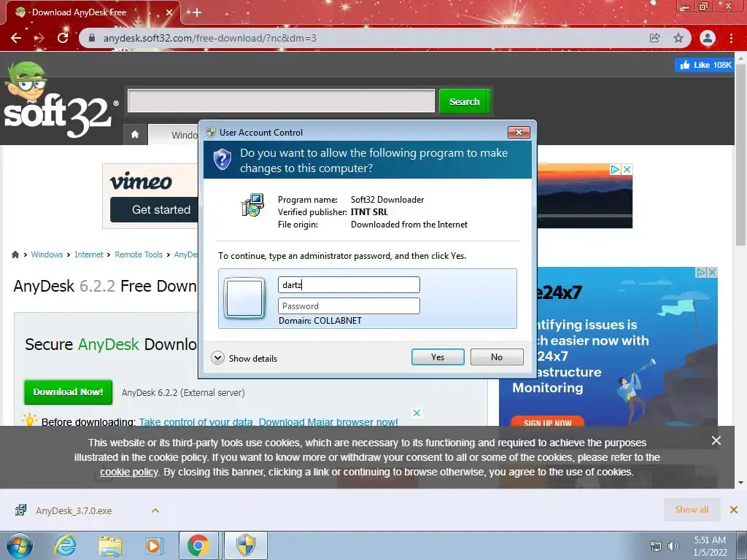Image resolution: width=747 pixels, height=560 pixels.
Task: Bookmark this page with the star icon
Action: coord(678,38)
